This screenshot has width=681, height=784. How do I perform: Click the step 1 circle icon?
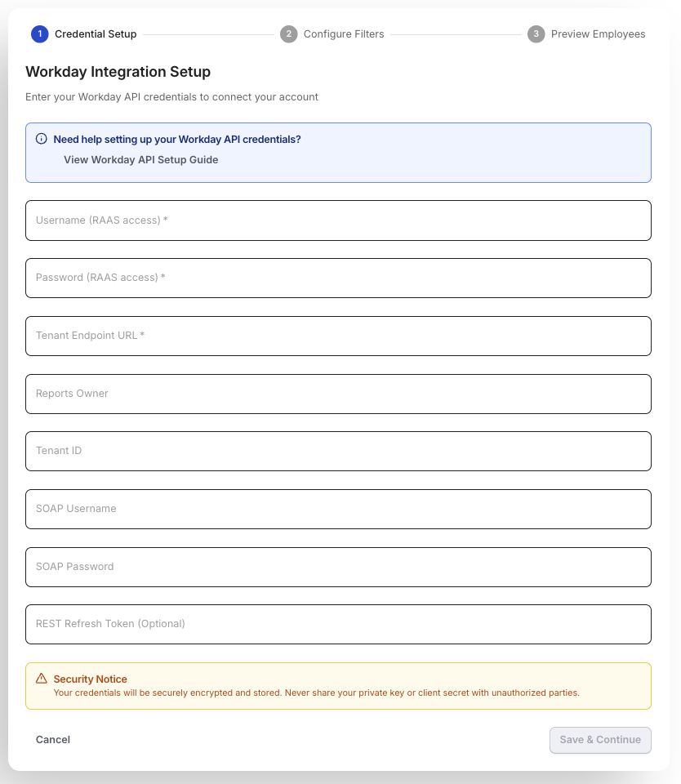(x=39, y=34)
